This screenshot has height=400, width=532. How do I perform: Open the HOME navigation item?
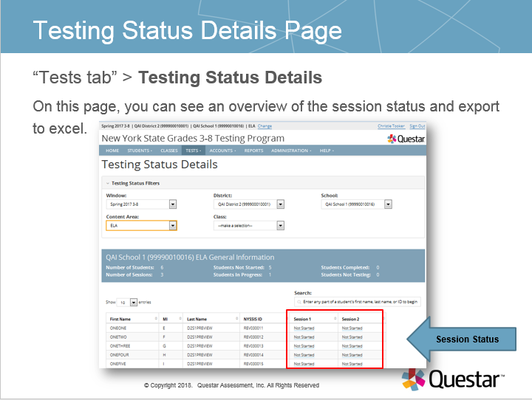click(x=112, y=151)
